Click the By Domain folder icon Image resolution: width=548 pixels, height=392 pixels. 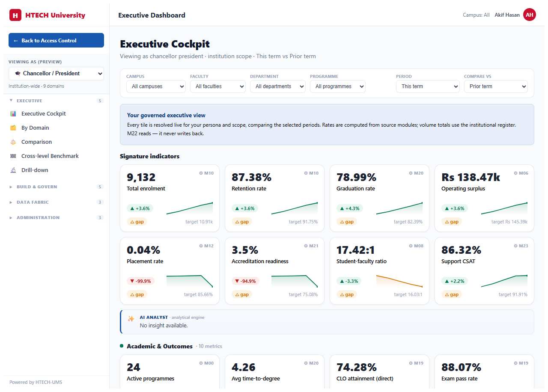tap(13, 128)
